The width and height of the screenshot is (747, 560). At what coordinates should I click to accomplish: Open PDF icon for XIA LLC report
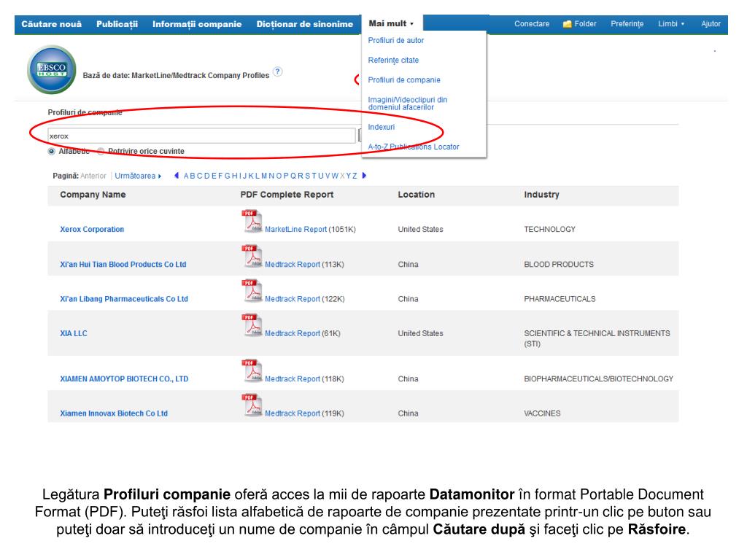252,326
